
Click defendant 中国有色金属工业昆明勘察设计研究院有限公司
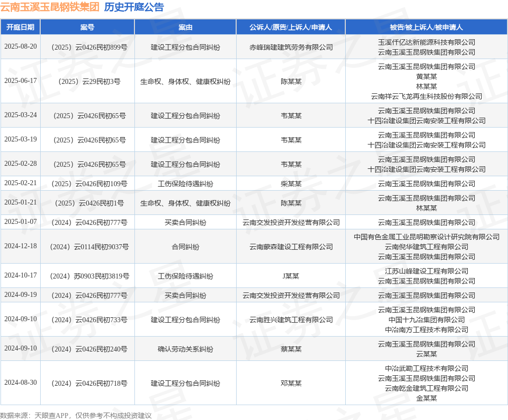426,237
